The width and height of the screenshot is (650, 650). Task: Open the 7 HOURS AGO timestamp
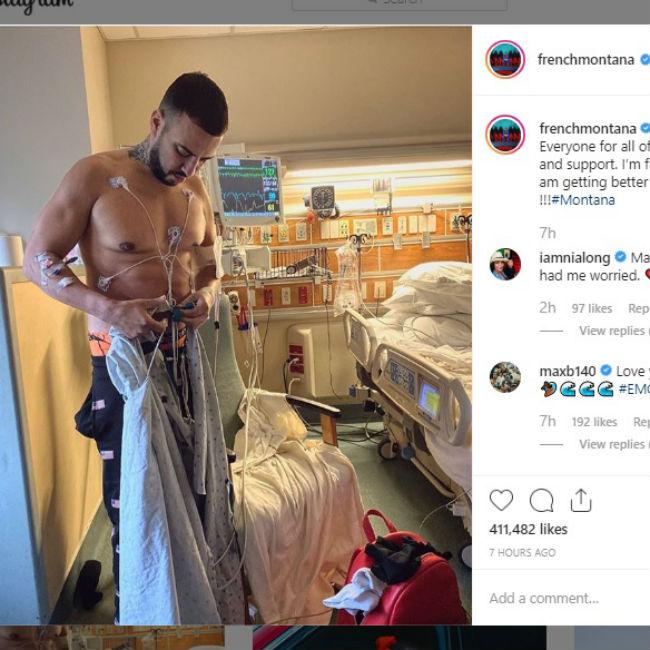click(522, 553)
